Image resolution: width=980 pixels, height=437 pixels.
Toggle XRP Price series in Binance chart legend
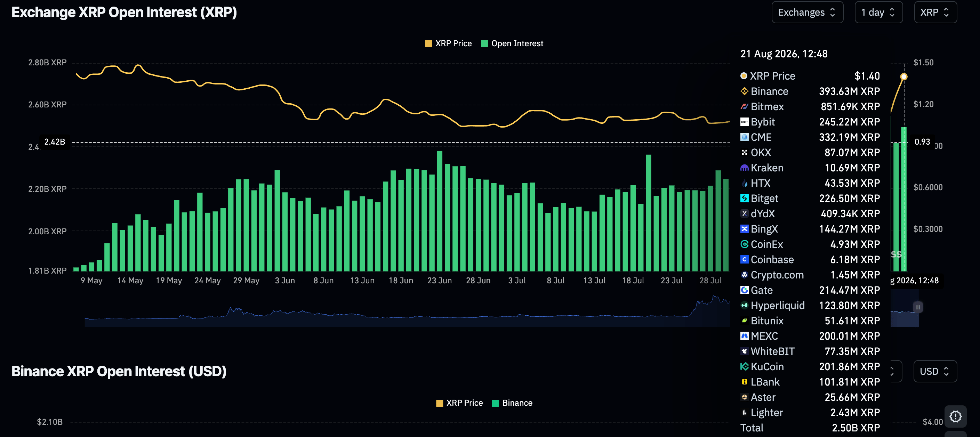tap(459, 403)
